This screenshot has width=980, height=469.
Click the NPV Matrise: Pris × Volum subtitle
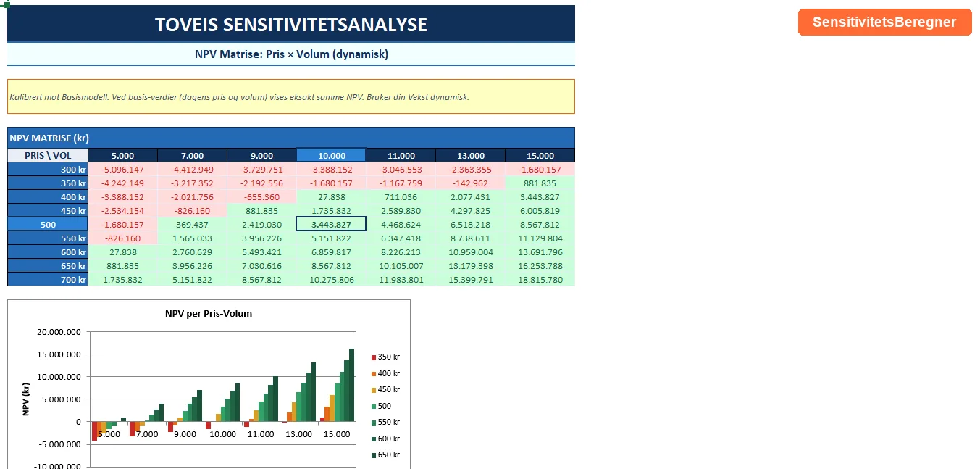pyautogui.click(x=291, y=54)
